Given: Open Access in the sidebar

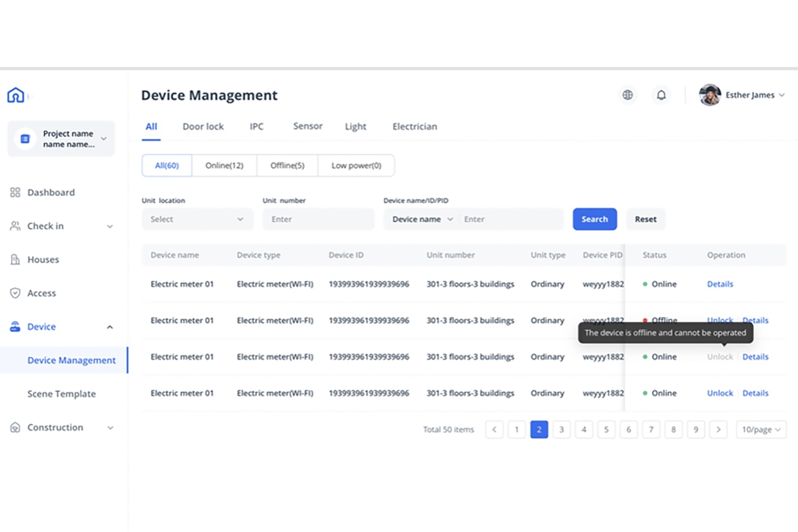Looking at the screenshot, I should tap(42, 293).
